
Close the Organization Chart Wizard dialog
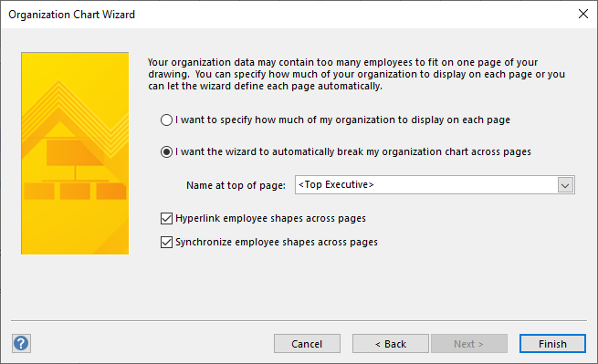point(583,14)
